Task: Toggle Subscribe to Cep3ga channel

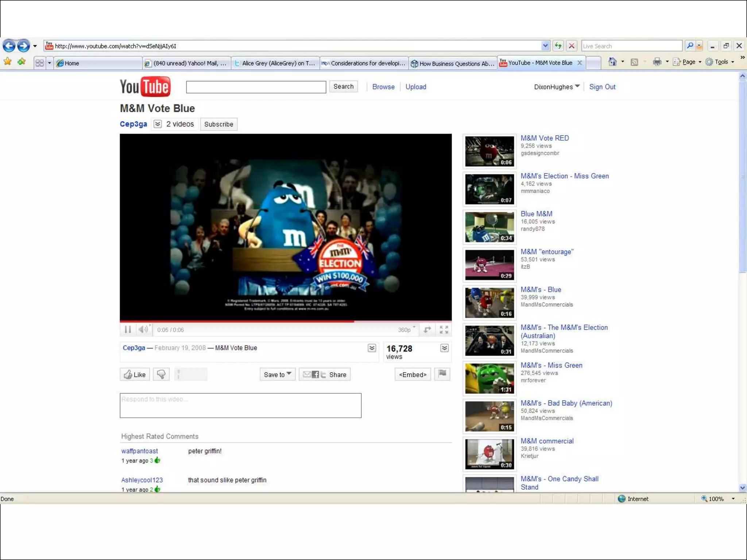Action: tap(218, 124)
